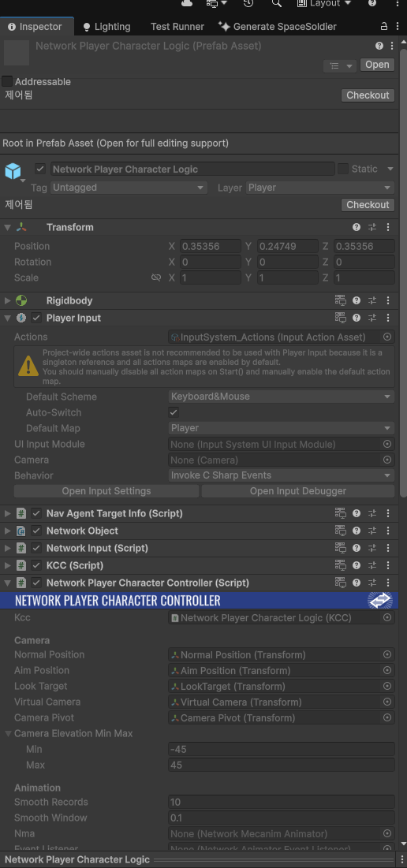Edit the Network Player Character Logic name field

(x=192, y=169)
